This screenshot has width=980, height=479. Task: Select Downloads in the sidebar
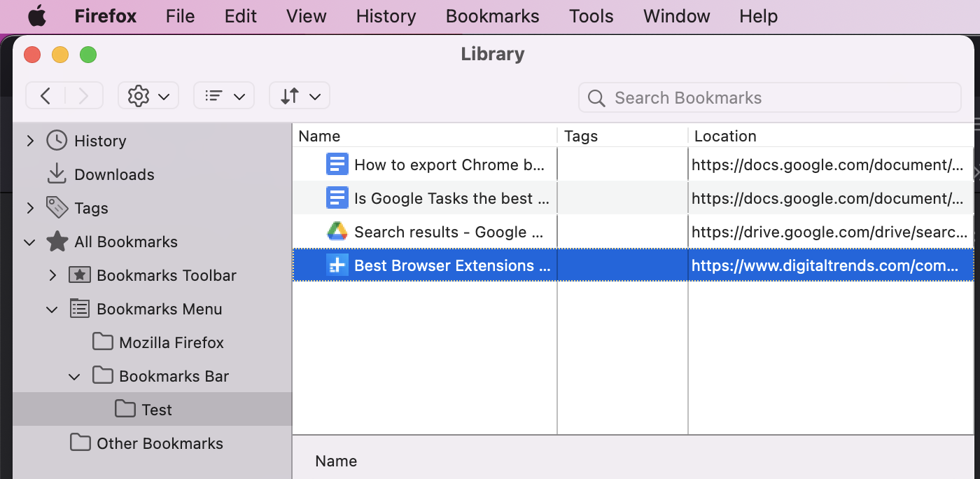coord(114,174)
